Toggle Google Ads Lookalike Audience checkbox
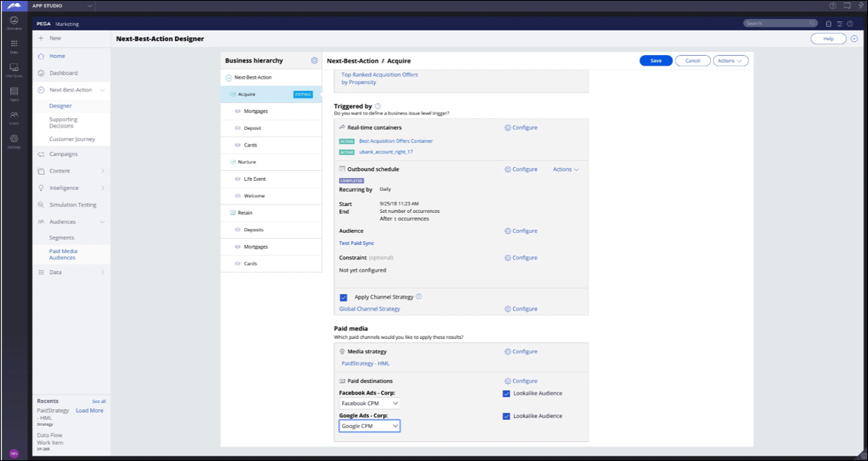 [506, 417]
